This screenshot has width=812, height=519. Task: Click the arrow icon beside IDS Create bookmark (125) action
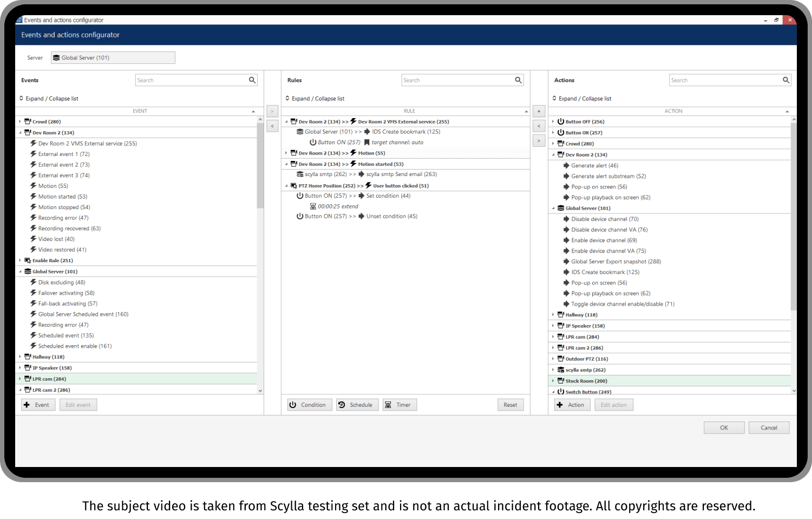click(x=566, y=272)
